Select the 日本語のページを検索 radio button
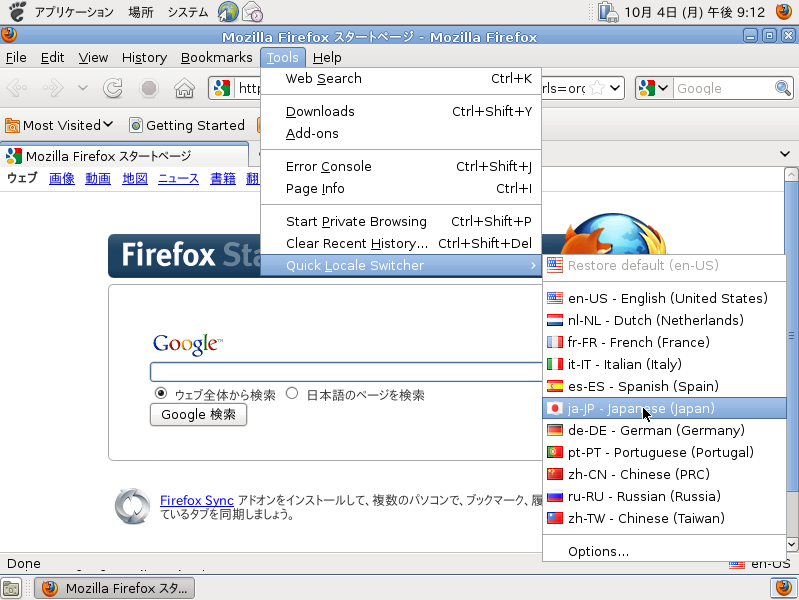 [x=292, y=394]
